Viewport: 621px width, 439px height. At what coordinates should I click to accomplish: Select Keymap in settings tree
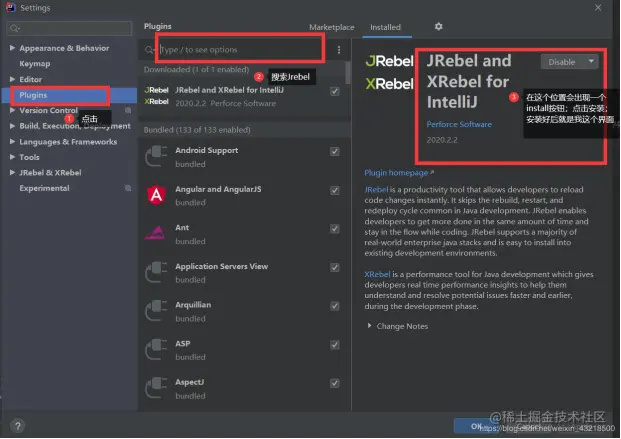[35, 64]
